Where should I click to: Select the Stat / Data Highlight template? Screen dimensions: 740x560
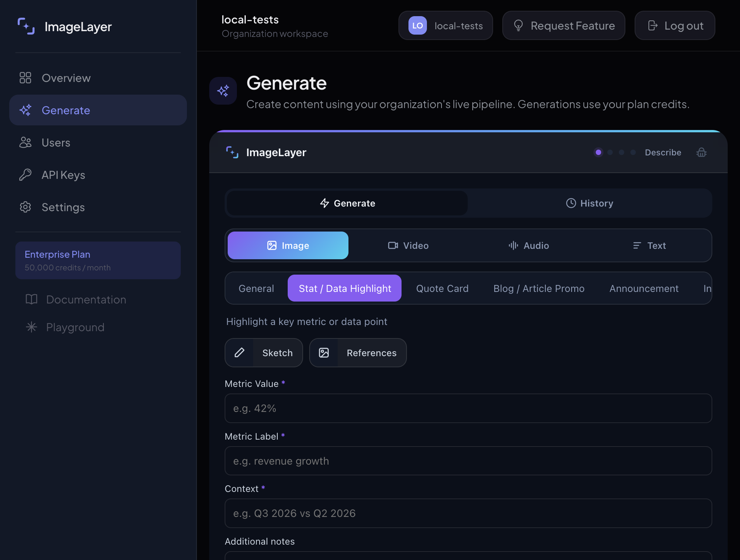click(345, 288)
